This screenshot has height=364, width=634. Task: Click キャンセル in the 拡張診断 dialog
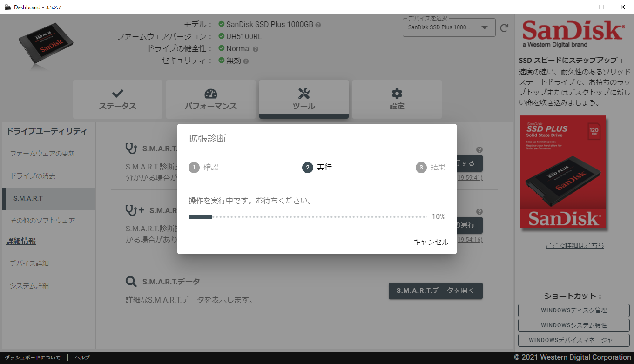(431, 242)
